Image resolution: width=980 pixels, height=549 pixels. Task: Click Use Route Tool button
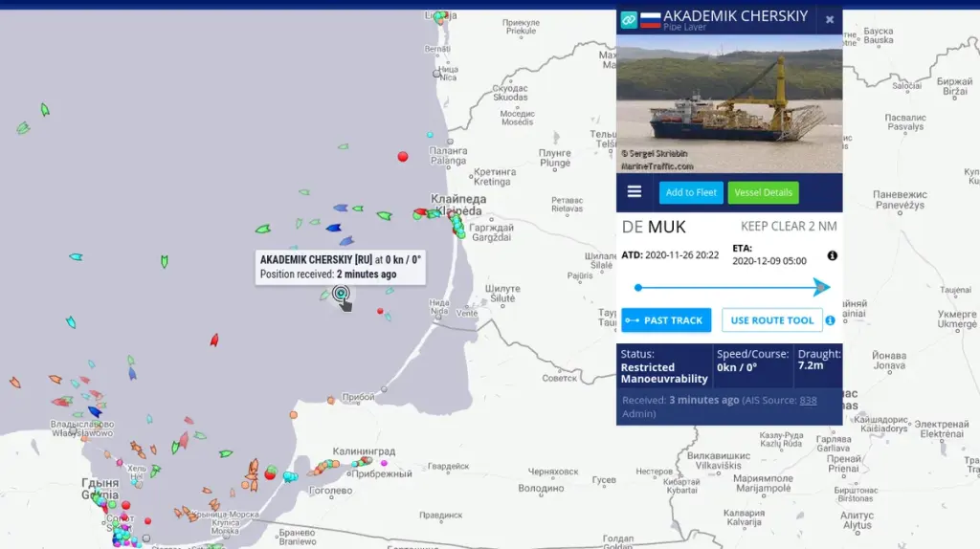(771, 320)
